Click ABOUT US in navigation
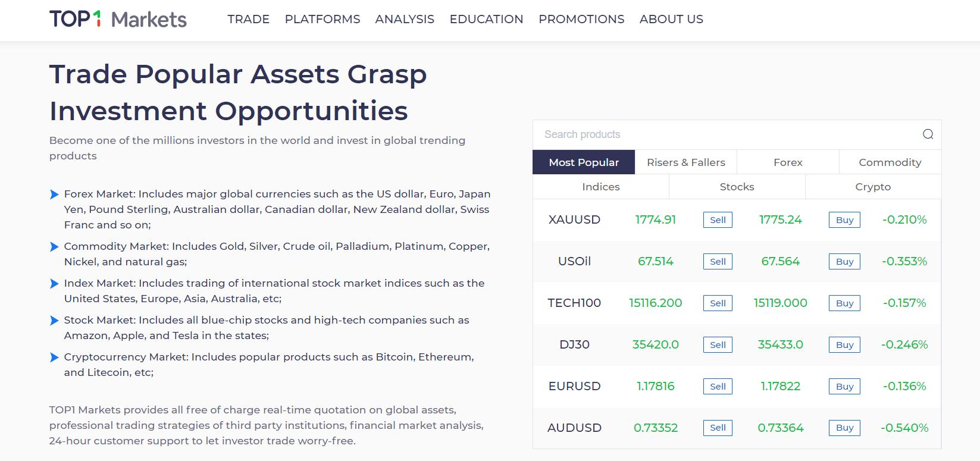Screen dimensions: 980x461 click(x=671, y=19)
